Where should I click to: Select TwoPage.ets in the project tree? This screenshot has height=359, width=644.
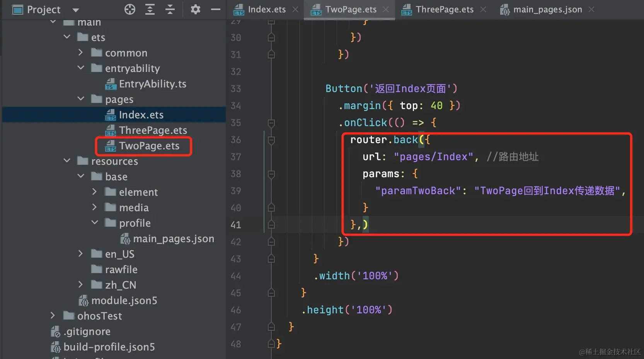pos(149,146)
